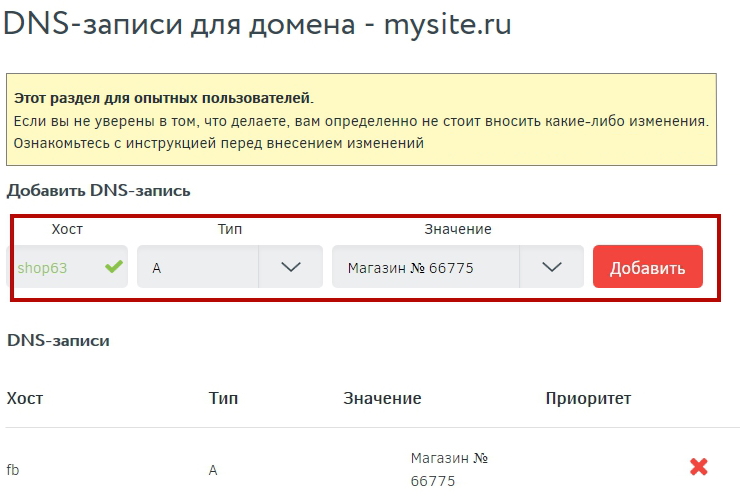
Task: Click the shop63 host input field
Action: coord(58,267)
